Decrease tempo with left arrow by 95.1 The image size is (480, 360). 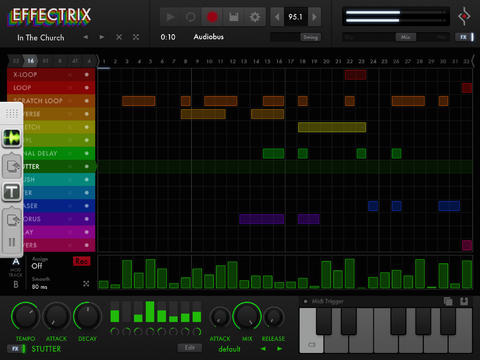pos(277,17)
